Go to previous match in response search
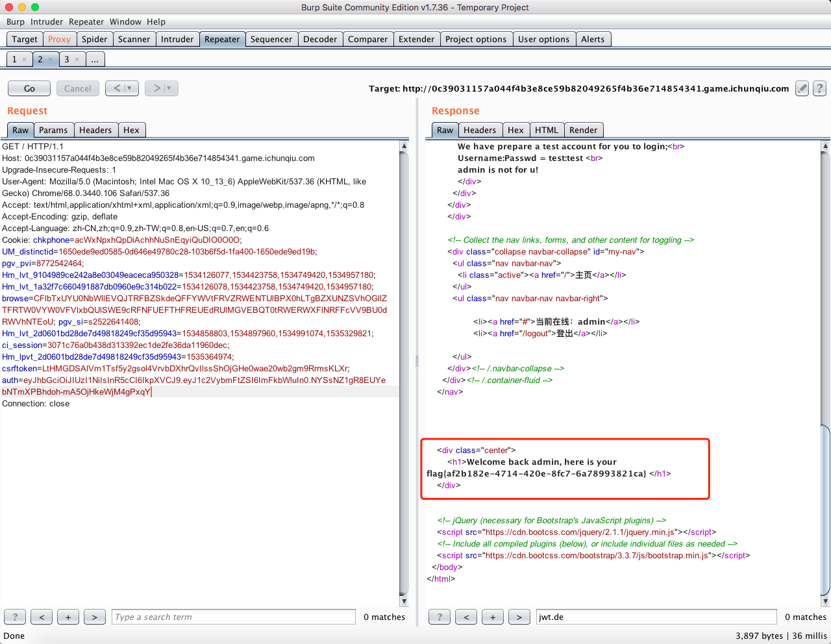The width and height of the screenshot is (831, 644). 466,617
